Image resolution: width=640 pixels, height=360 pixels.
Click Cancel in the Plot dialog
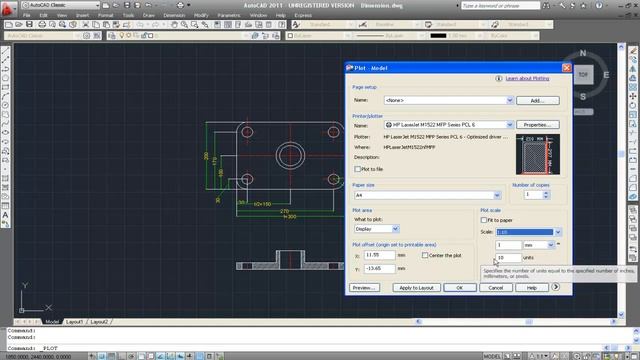click(x=496, y=288)
